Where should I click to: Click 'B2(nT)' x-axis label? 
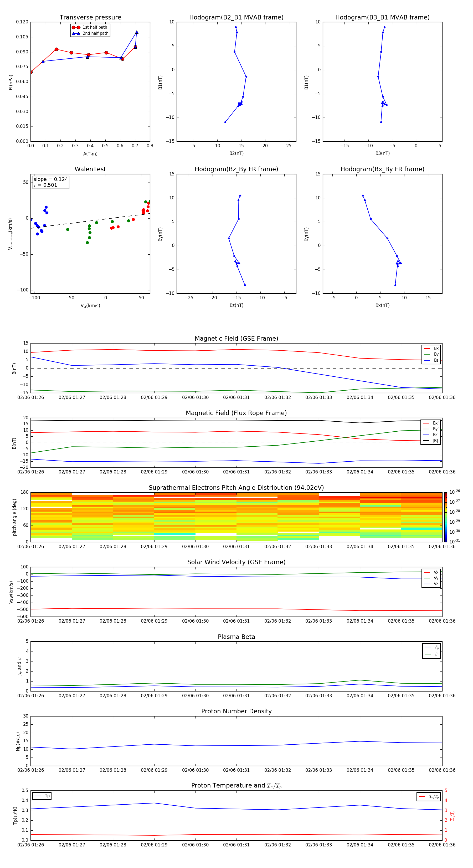coord(236,153)
